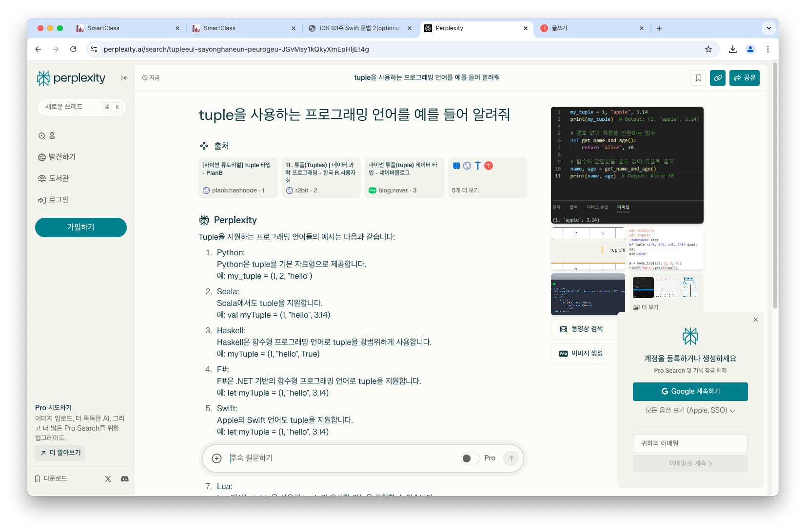
Task: Go to 홈 in the sidebar
Action: [47, 135]
